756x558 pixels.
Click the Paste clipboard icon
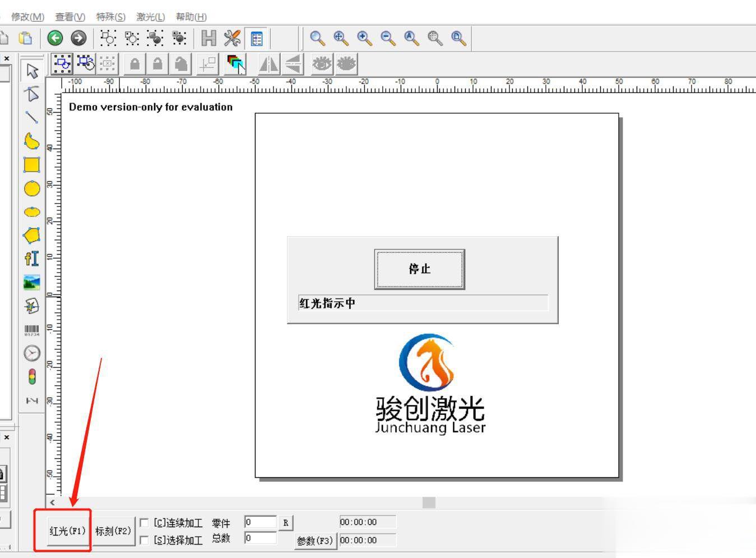(25, 38)
